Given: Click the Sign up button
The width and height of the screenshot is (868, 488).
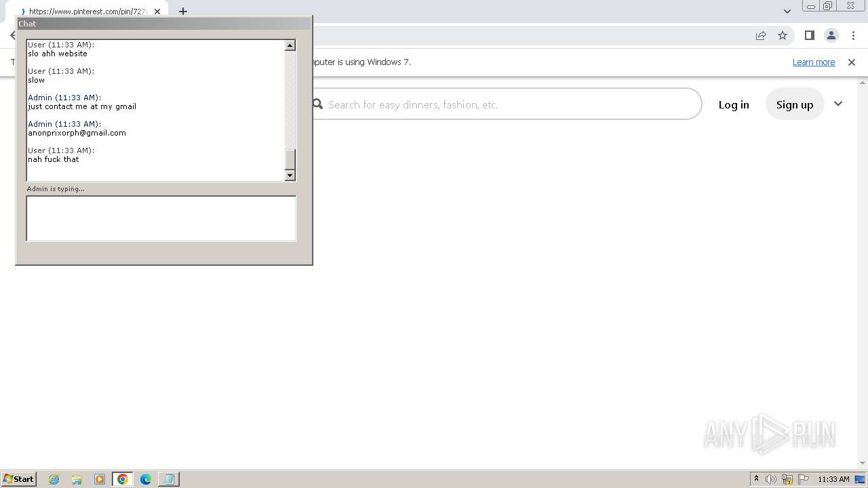Looking at the screenshot, I should 795,104.
